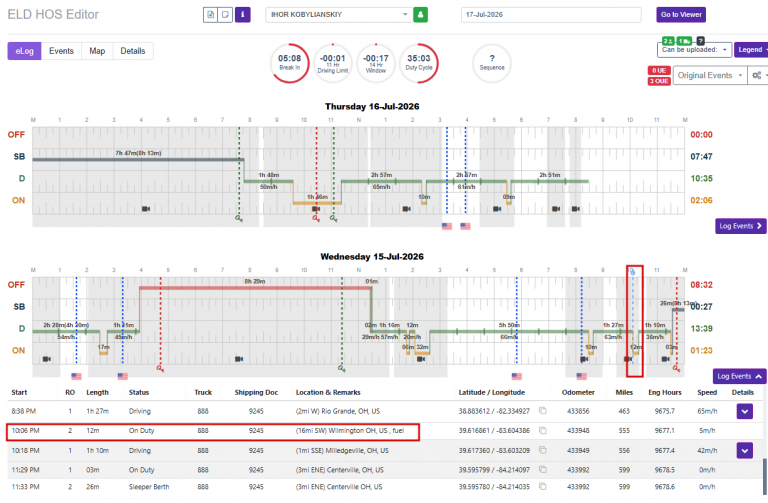Click the red '0 UE' badge
The width and height of the screenshot is (768, 503).
[x=659, y=71]
